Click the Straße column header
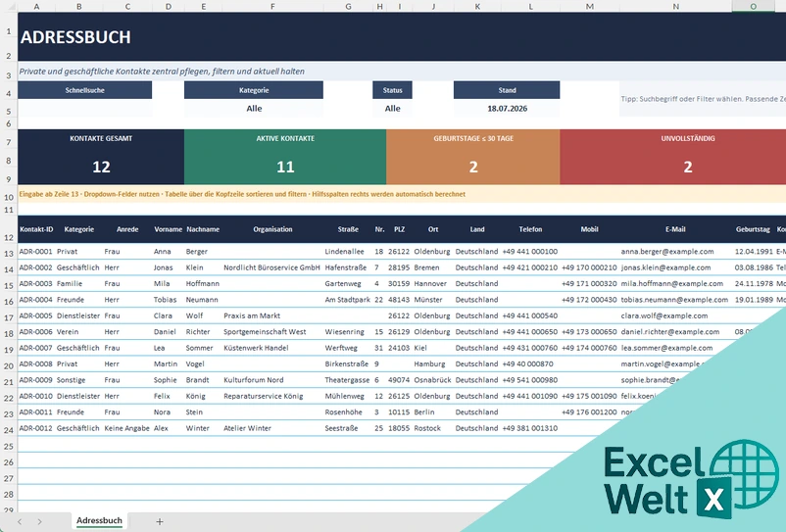This screenshot has height=532, width=786. pos(348,229)
